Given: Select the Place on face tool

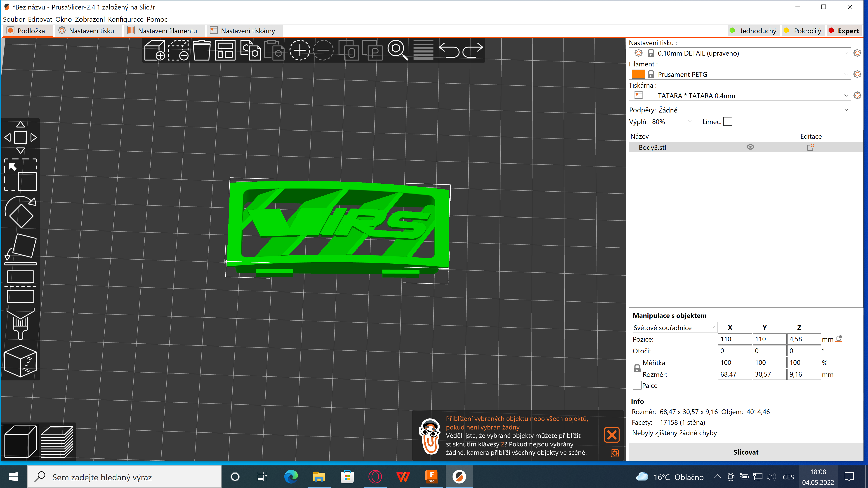Looking at the screenshot, I should coord(21,249).
